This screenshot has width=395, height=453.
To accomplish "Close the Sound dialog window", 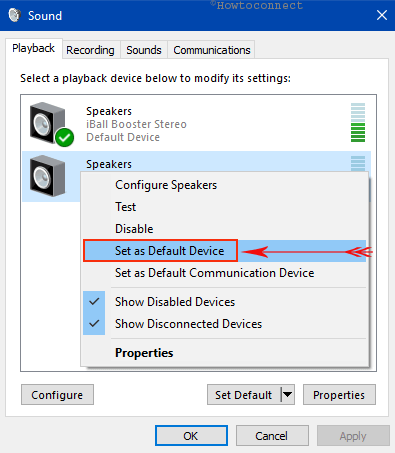I will (x=382, y=15).
